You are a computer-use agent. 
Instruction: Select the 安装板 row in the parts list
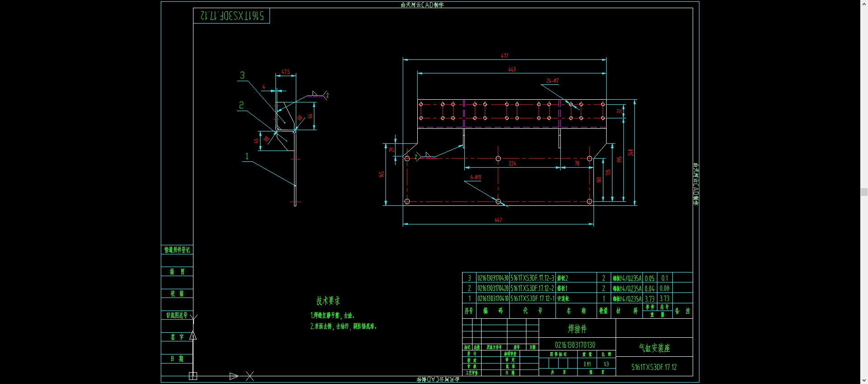point(563,299)
